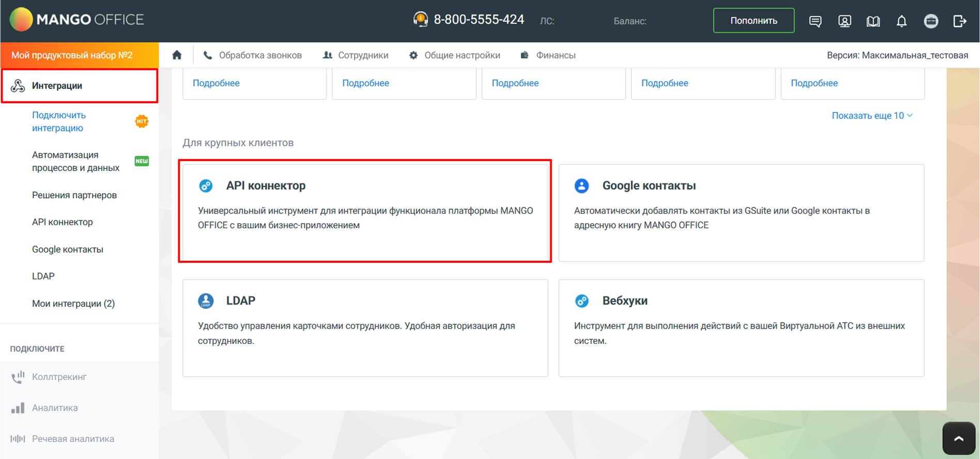The height and width of the screenshot is (459, 980).
Task: Open the user profile icon in header
Action: tap(845, 21)
